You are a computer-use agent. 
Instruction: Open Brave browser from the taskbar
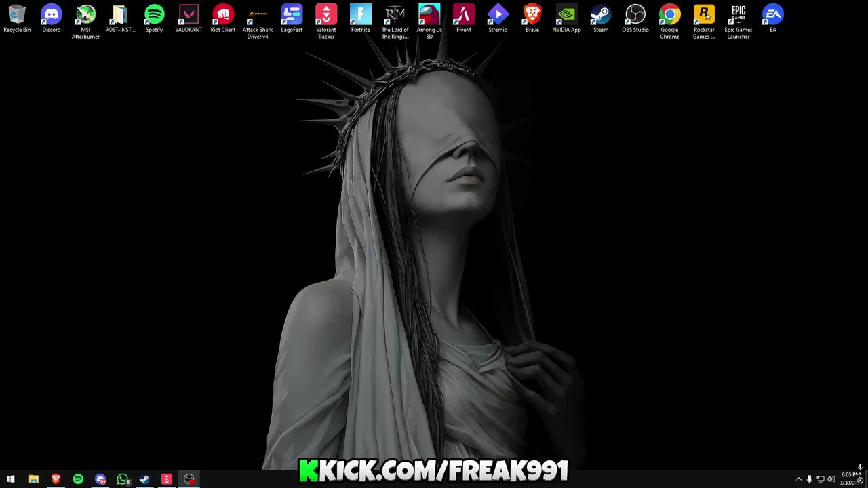(x=56, y=479)
